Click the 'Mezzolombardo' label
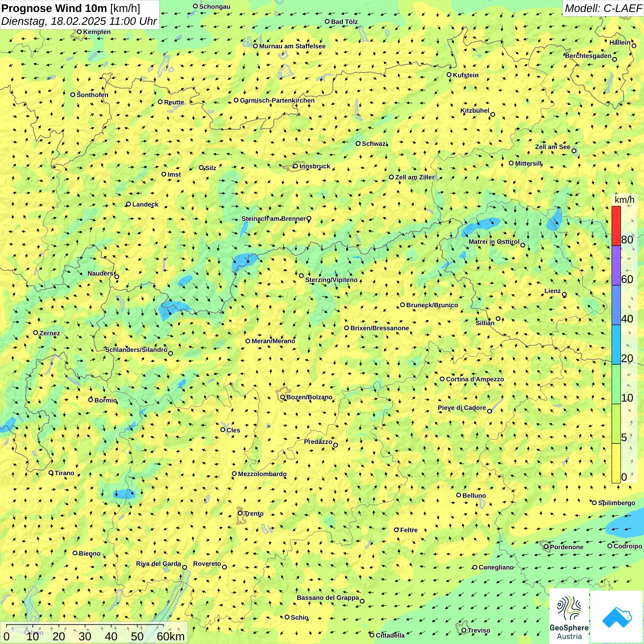Viewport: 644px width, 644px height. [262, 474]
